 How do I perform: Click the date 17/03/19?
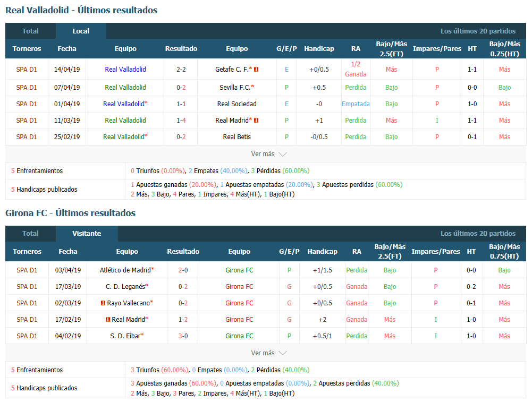coord(68,286)
